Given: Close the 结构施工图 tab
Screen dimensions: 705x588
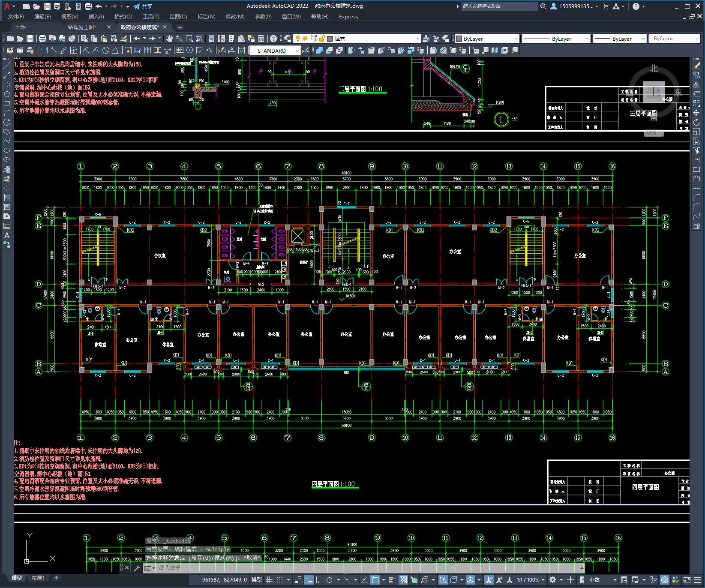Looking at the screenshot, I should [x=109, y=27].
